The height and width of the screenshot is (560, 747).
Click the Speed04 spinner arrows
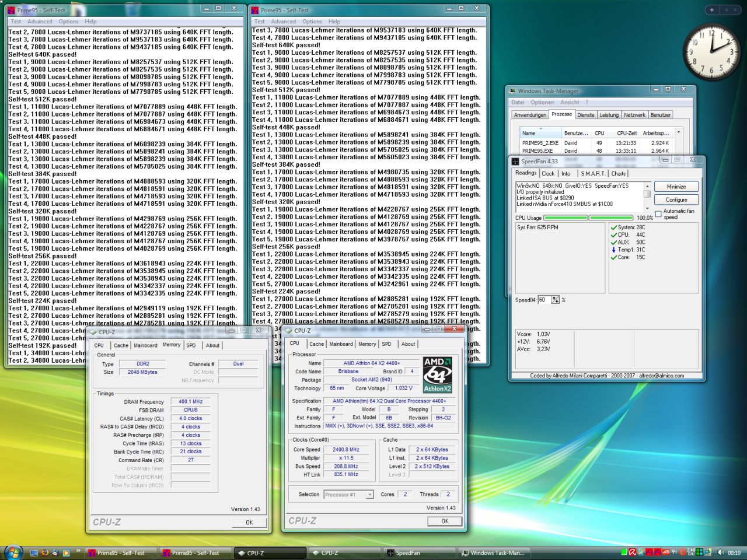555,300
